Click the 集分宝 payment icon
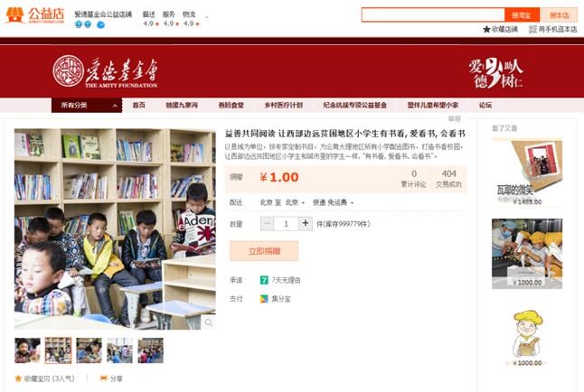Image resolution: width=584 pixels, height=392 pixels. pos(264,299)
